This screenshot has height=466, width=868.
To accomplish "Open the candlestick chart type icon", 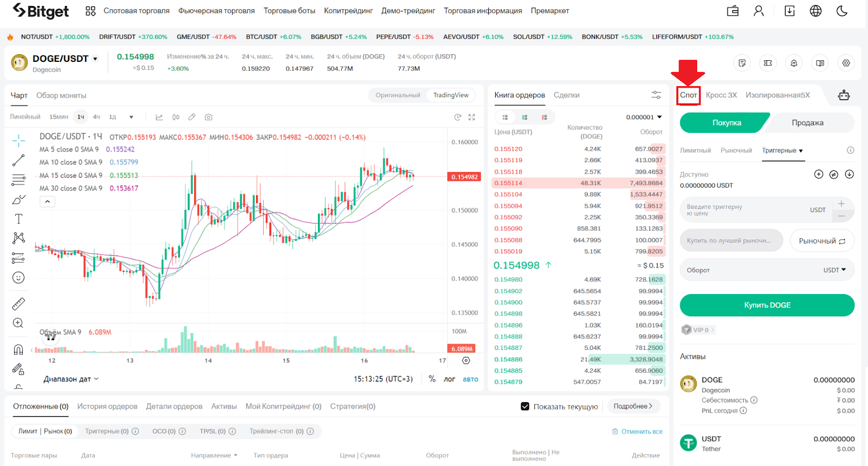I will [176, 117].
